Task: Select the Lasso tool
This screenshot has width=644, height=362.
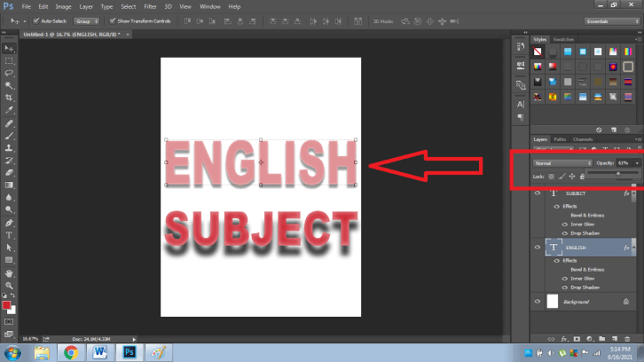Action: tap(9, 73)
